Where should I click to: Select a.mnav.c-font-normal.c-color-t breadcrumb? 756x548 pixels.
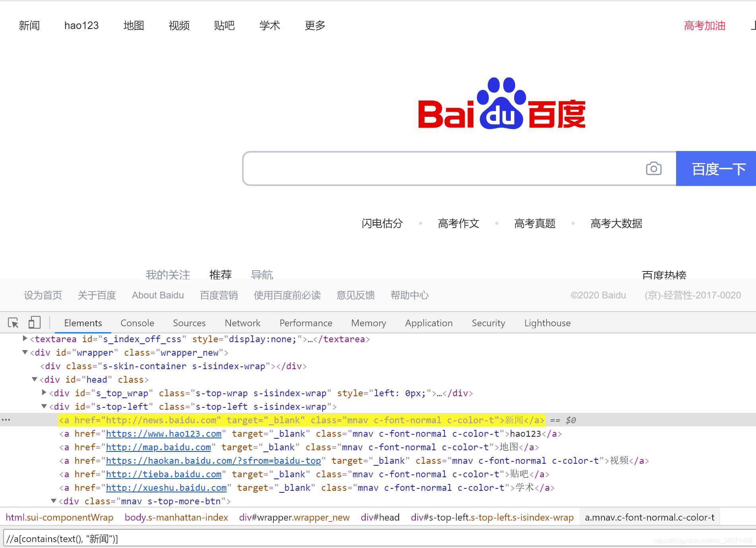pyautogui.click(x=649, y=517)
